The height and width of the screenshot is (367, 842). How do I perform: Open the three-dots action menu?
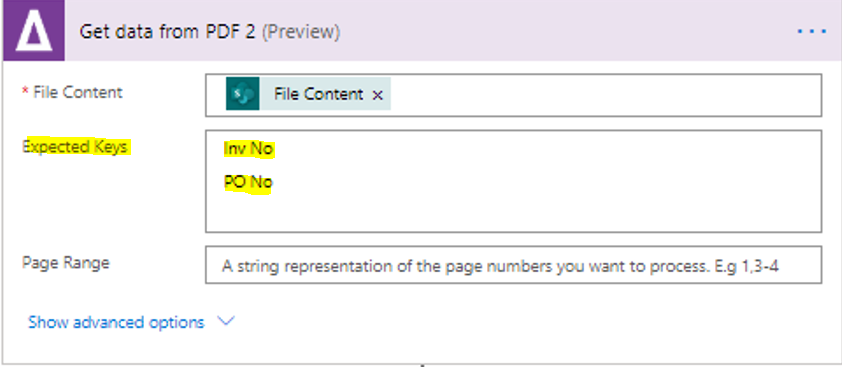pos(811,32)
